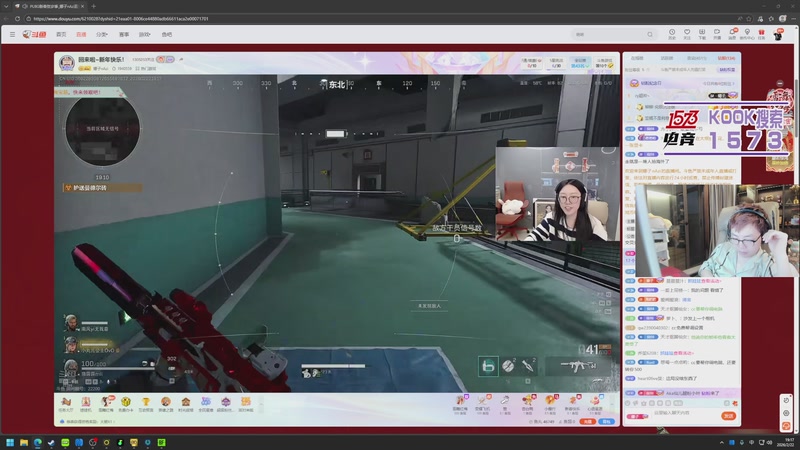Select the red 钻粉 tab in chat panel

click(x=726, y=58)
